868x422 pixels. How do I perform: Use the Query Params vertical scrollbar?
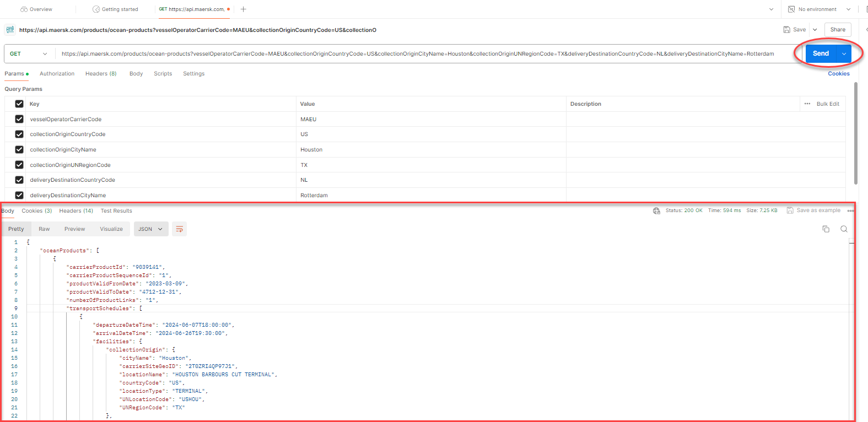tap(856, 133)
